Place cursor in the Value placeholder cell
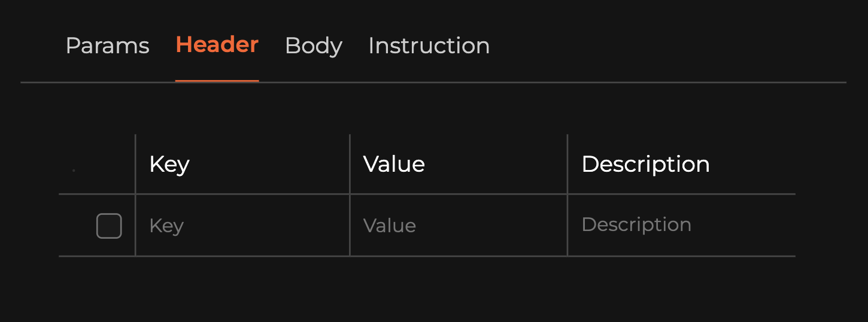The image size is (868, 322). point(390,226)
